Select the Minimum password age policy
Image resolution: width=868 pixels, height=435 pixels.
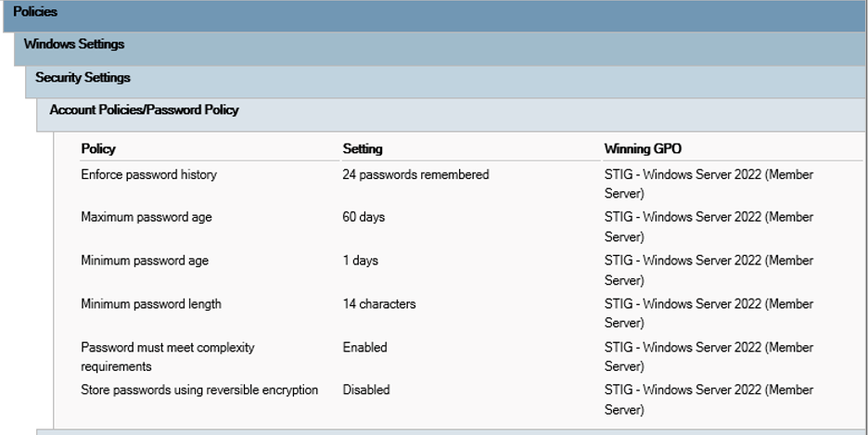[x=145, y=261]
